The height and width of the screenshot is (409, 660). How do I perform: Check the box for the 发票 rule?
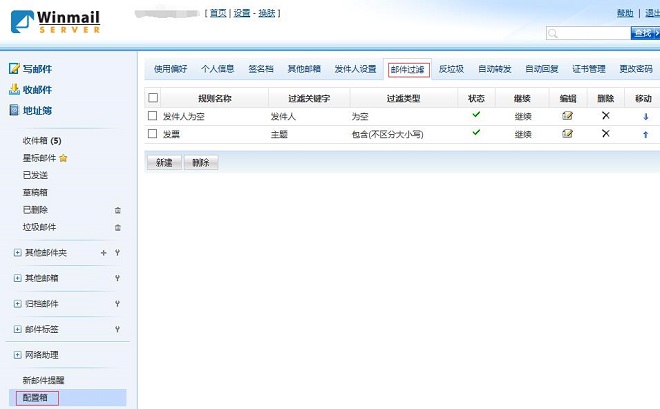152,134
